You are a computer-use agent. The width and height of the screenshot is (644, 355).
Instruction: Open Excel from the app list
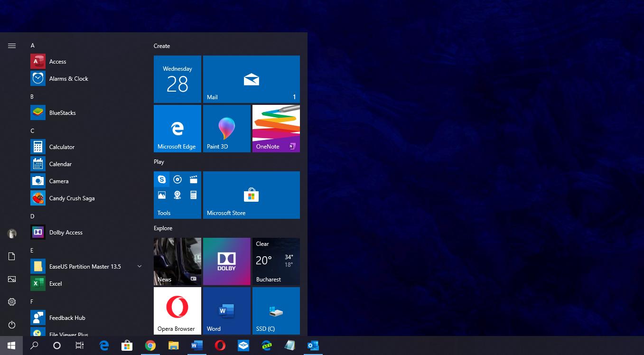point(86,284)
